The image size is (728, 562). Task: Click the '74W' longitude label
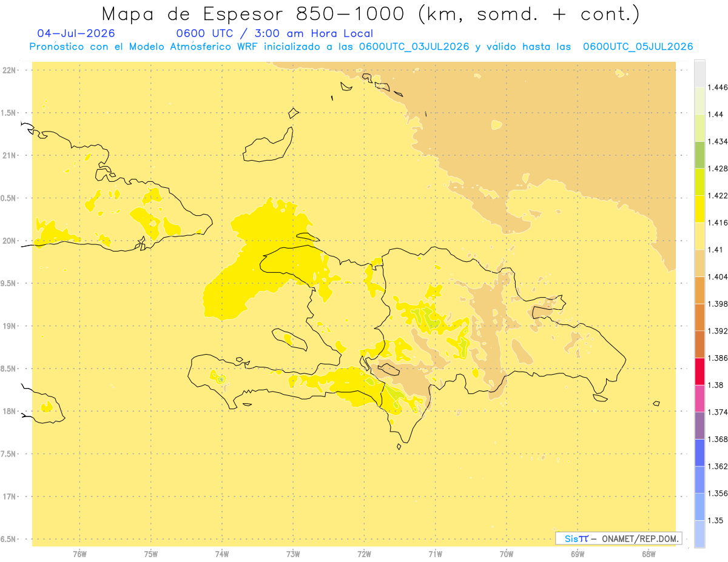[x=222, y=554]
